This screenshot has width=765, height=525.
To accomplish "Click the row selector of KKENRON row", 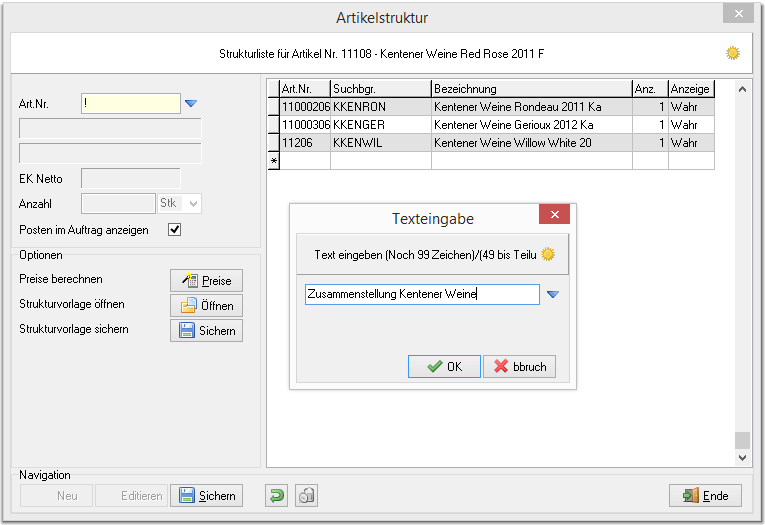I will (274, 107).
